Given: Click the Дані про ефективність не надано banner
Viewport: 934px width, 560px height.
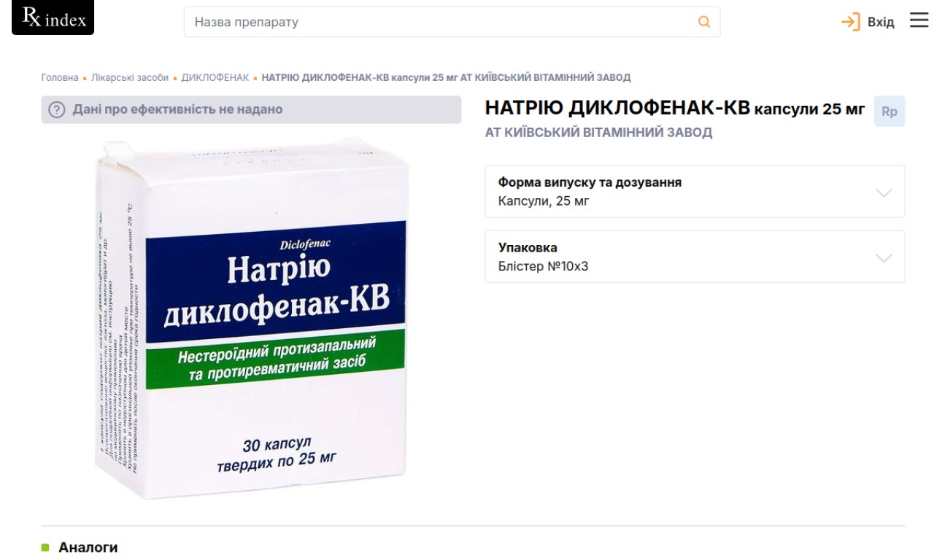Looking at the screenshot, I should pos(251,109).
